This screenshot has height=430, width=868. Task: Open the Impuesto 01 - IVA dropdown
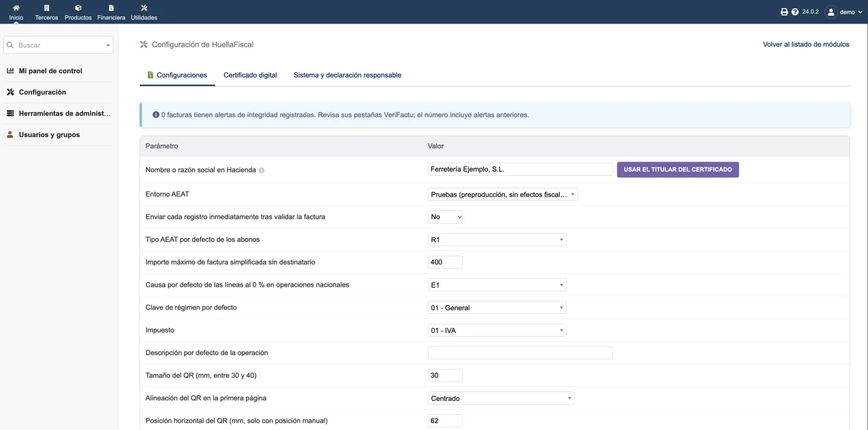point(497,330)
